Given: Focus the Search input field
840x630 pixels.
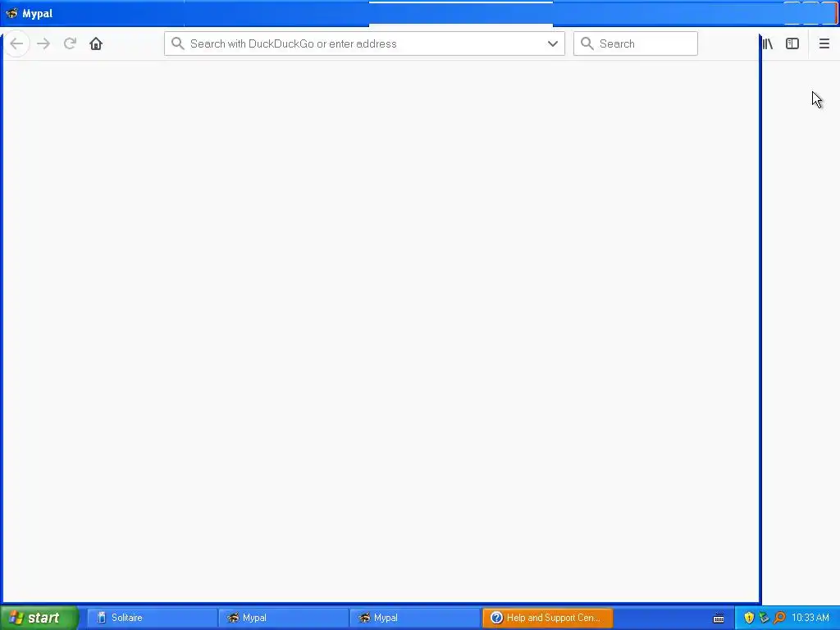Looking at the screenshot, I should point(636,43).
